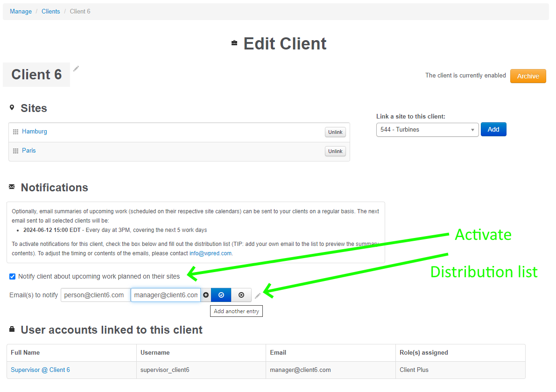Open the Manage breadcrumb menu item
Viewport: 556px width, 392px height.
tap(21, 11)
